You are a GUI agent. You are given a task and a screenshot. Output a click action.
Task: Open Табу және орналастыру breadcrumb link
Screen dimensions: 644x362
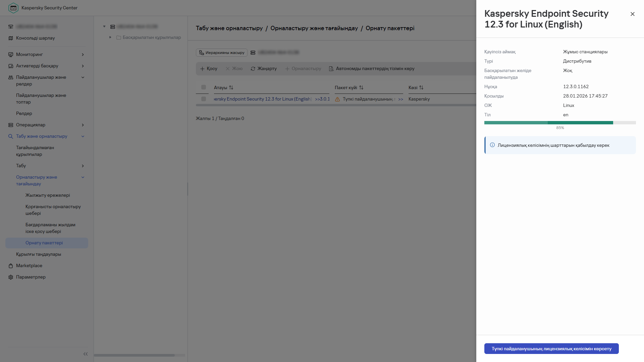pos(229,28)
